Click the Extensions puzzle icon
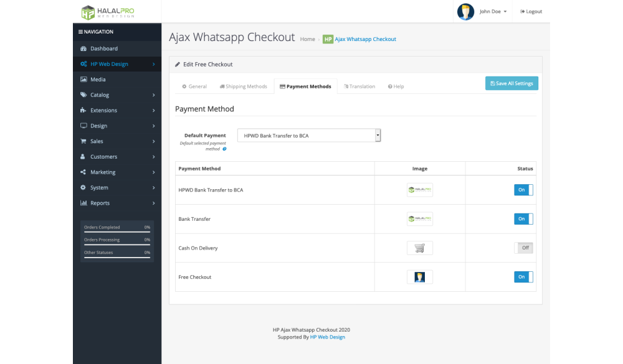This screenshot has height=364, width=623. coord(83,111)
